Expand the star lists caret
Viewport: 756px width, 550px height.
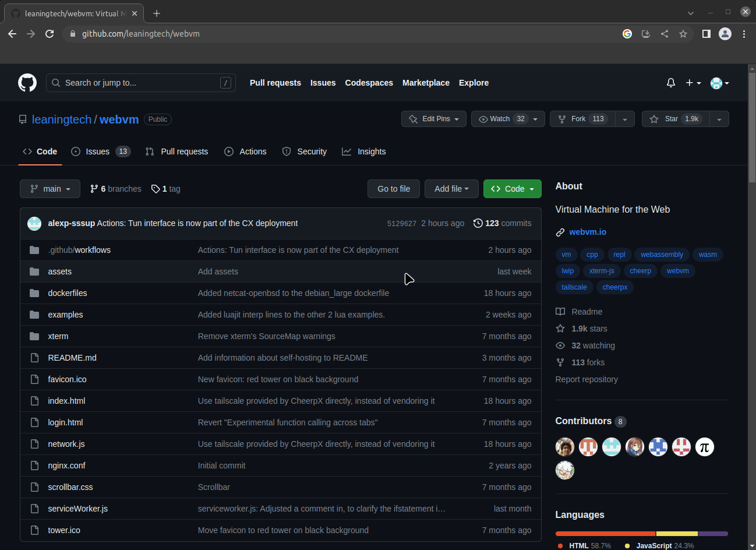[x=719, y=119]
